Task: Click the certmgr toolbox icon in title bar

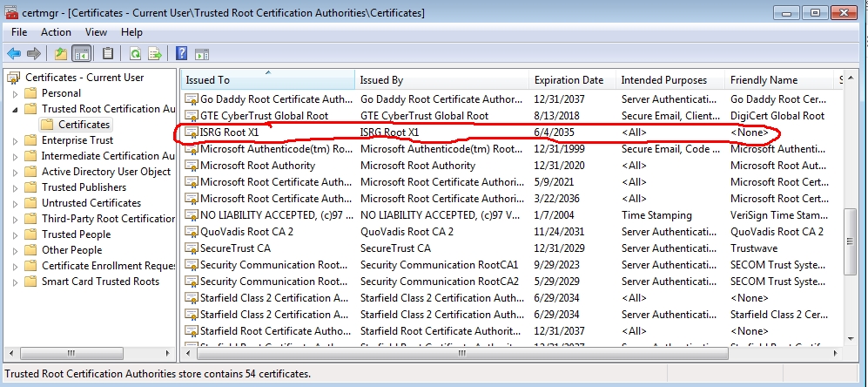Action: (x=11, y=12)
